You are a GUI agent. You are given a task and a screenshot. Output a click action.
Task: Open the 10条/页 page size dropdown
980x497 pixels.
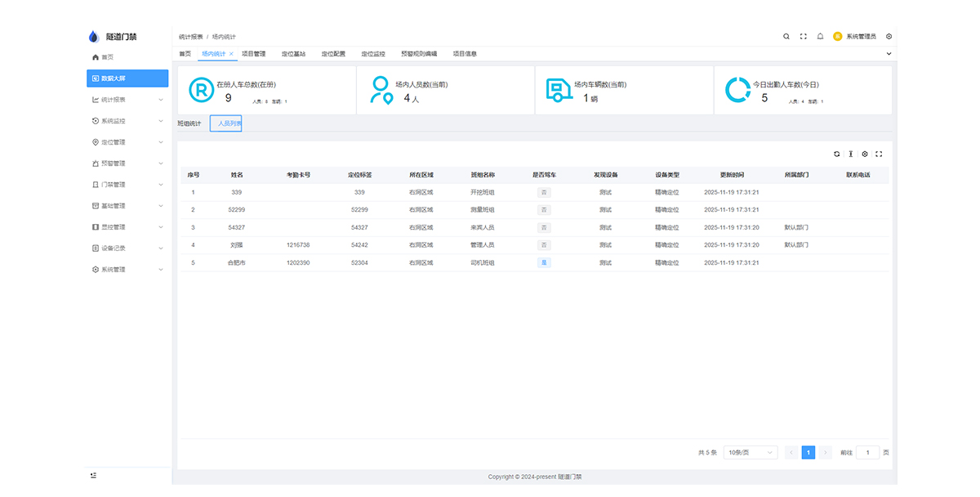coord(750,452)
